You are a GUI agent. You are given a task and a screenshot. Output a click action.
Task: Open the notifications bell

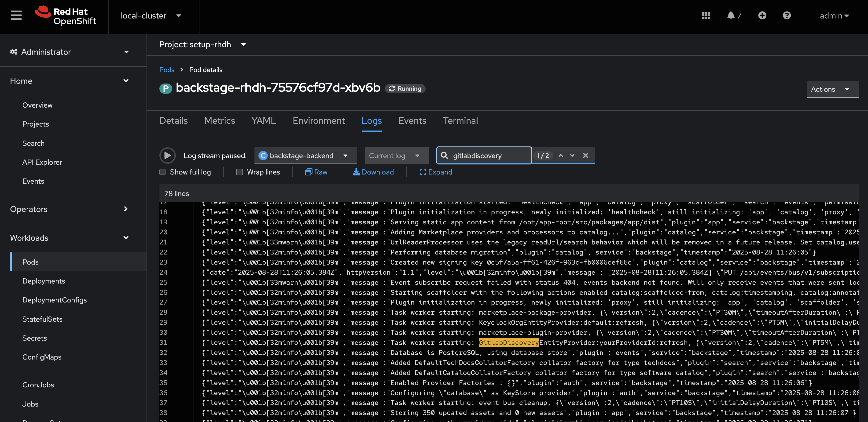pyautogui.click(x=734, y=15)
